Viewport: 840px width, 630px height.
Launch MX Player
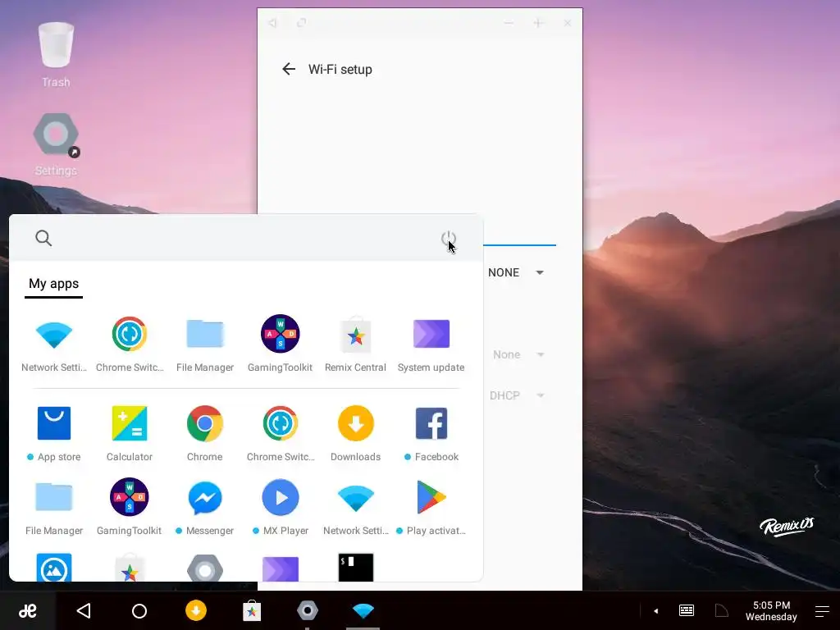[281, 507]
